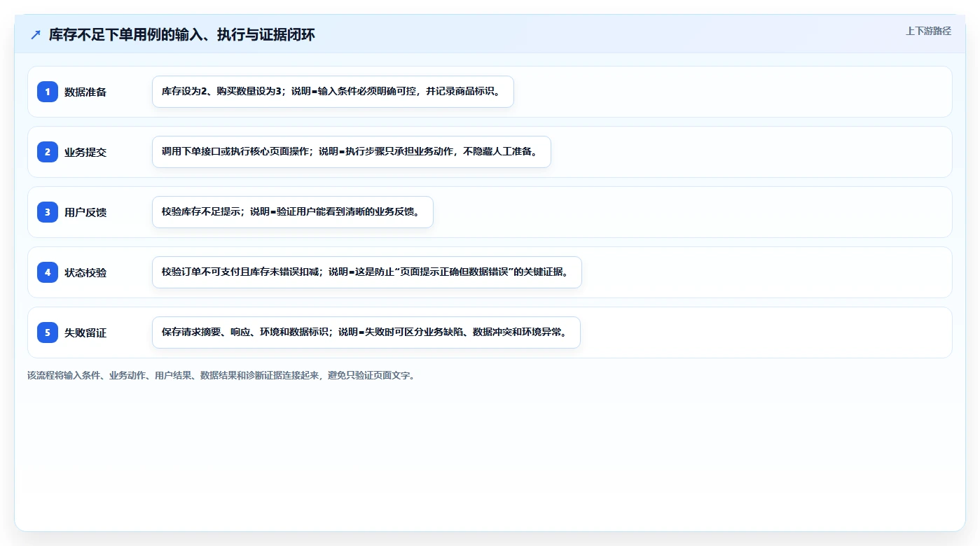Click the step 4 number badge
Screen dimensions: 980x546
(x=48, y=272)
